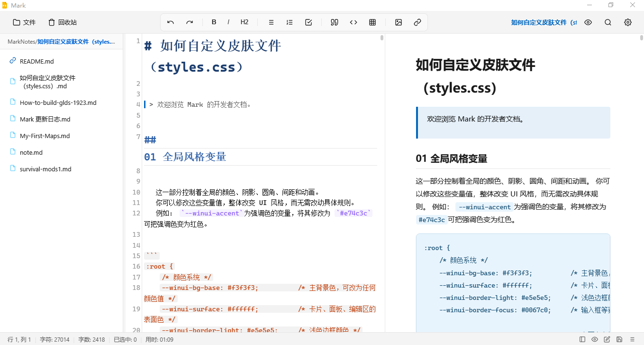644x345 pixels.
Task: Insert an image
Action: 399,22
